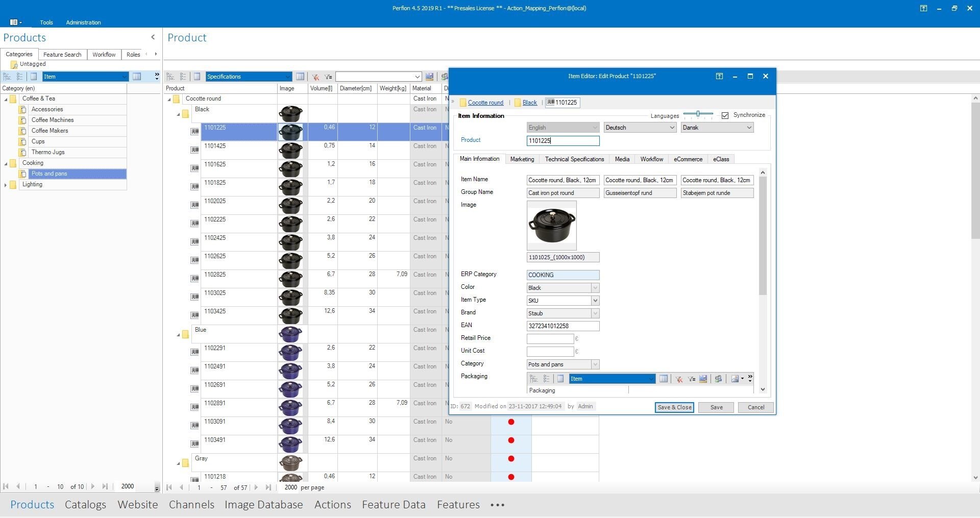
Task: Click the filter editor icon in Item Editor Packaging toolbar
Action: pos(692,379)
